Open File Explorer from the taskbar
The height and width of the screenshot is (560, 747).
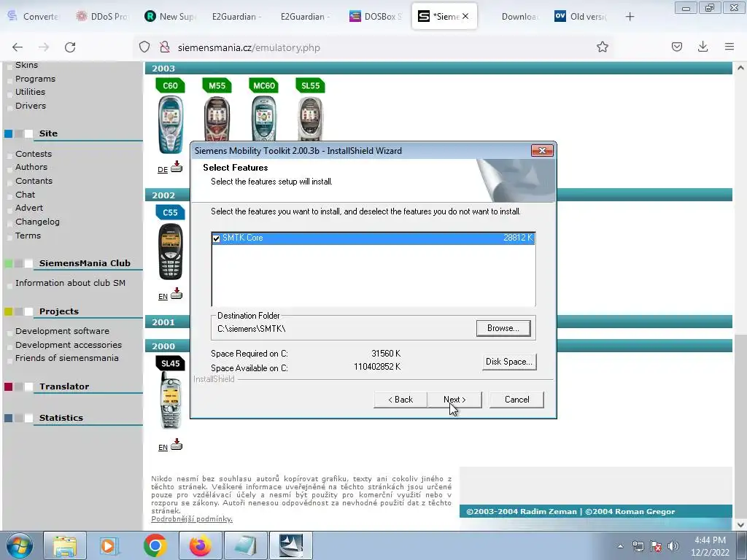coord(65,545)
